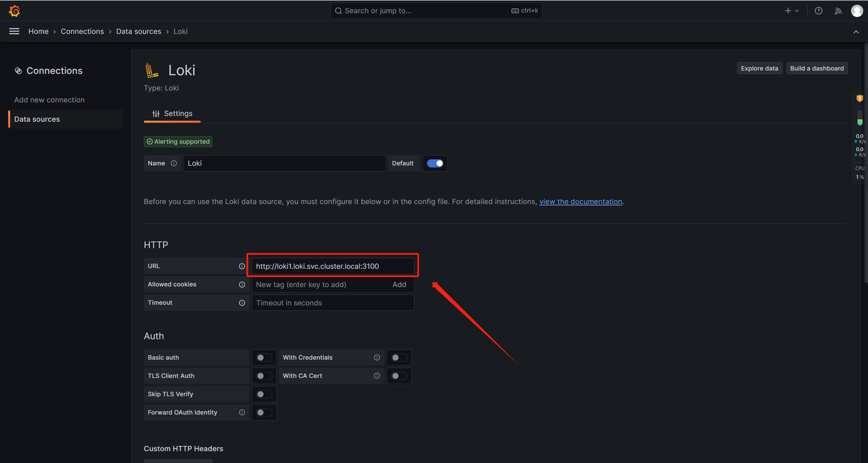Focus the Search or jump to field
This screenshot has height=463, width=868.
click(436, 11)
